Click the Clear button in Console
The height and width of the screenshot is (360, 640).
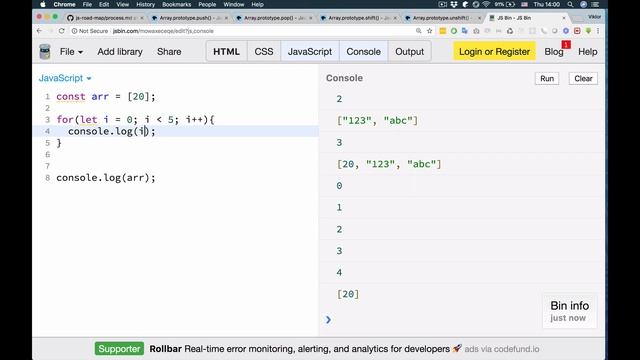(583, 78)
